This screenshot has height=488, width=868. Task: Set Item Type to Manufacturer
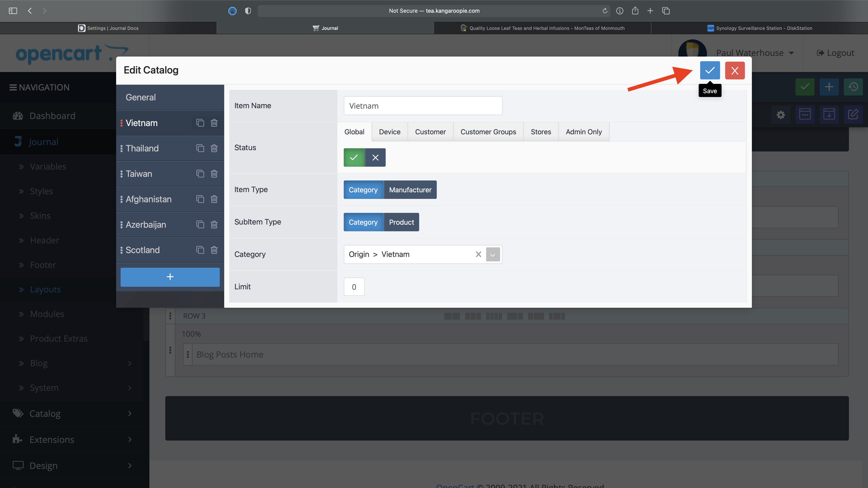click(x=410, y=190)
